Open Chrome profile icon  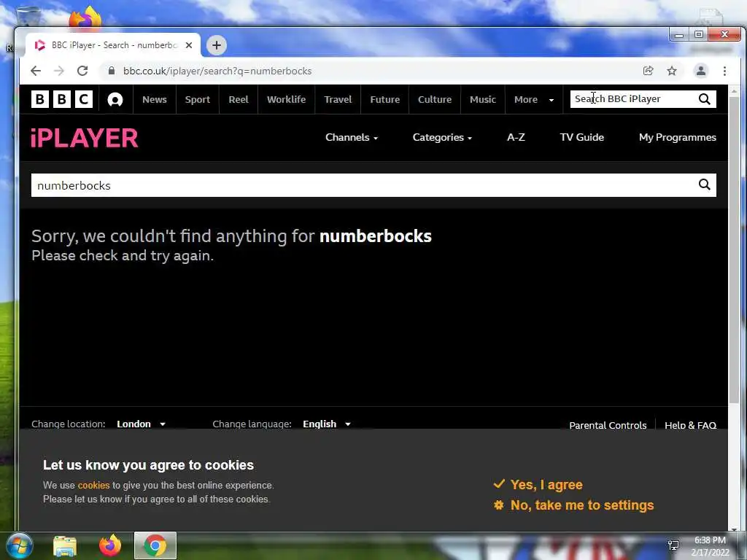[701, 71]
